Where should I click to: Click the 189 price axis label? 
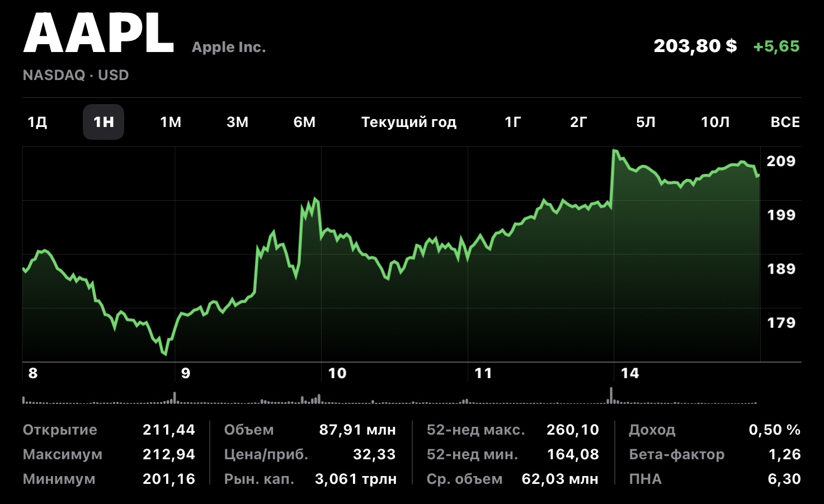click(781, 269)
